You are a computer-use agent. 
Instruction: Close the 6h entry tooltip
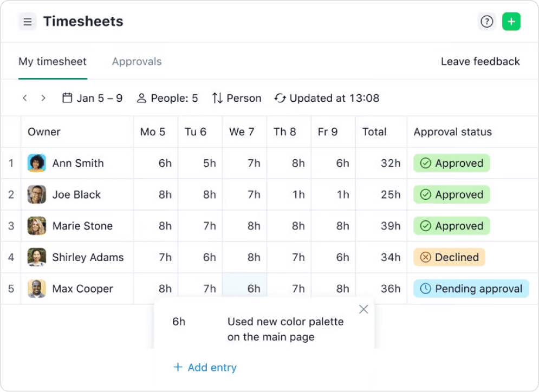point(363,309)
